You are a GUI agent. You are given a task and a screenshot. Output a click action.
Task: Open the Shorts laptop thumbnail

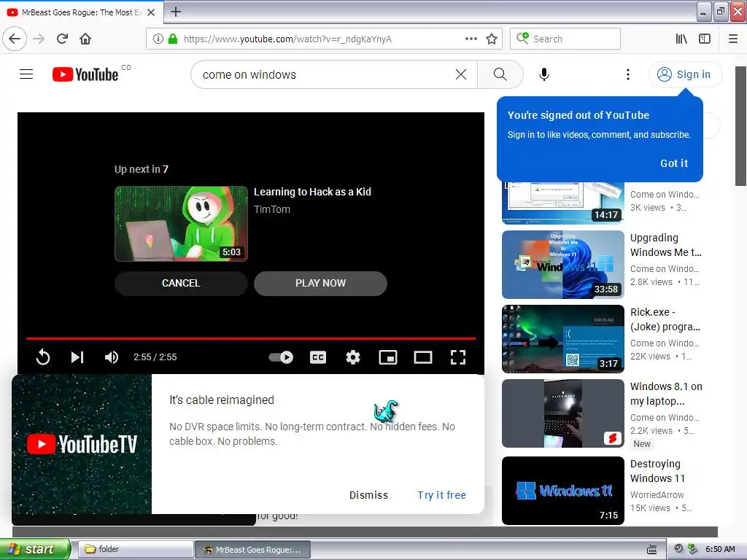coord(563,413)
